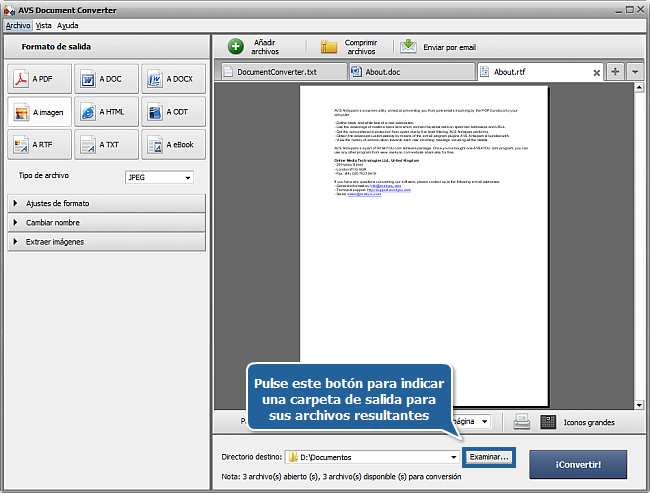Select the A DOC output format

107,79
